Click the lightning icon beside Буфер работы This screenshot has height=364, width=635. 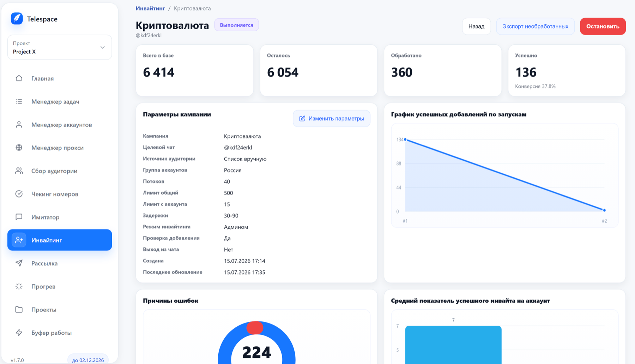[x=19, y=333]
